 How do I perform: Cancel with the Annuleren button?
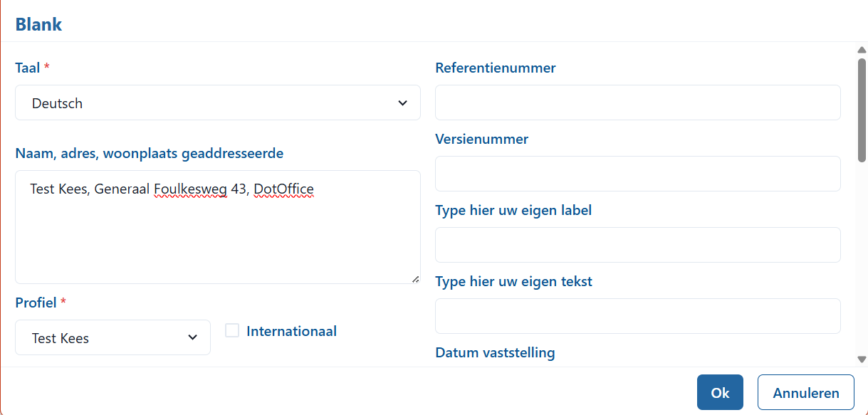tap(805, 393)
